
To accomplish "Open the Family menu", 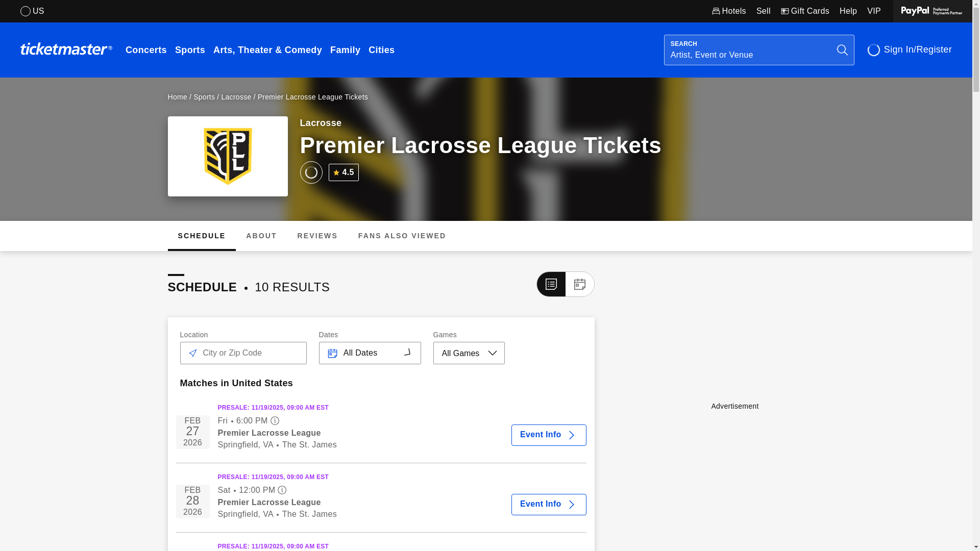I will 345,50.
